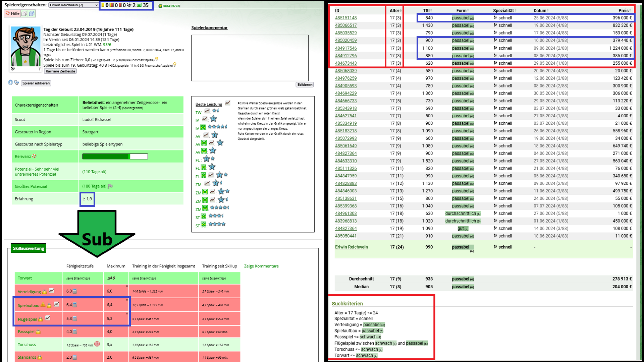Click the calculator icon beside Verteidigung 6,0
Screen dimensions: 644x362
pos(75,291)
